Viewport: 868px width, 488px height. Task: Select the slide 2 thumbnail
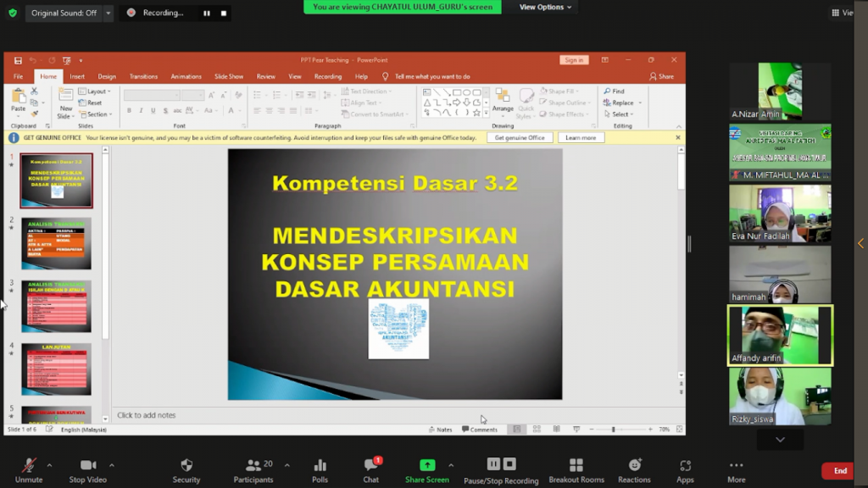click(x=56, y=242)
